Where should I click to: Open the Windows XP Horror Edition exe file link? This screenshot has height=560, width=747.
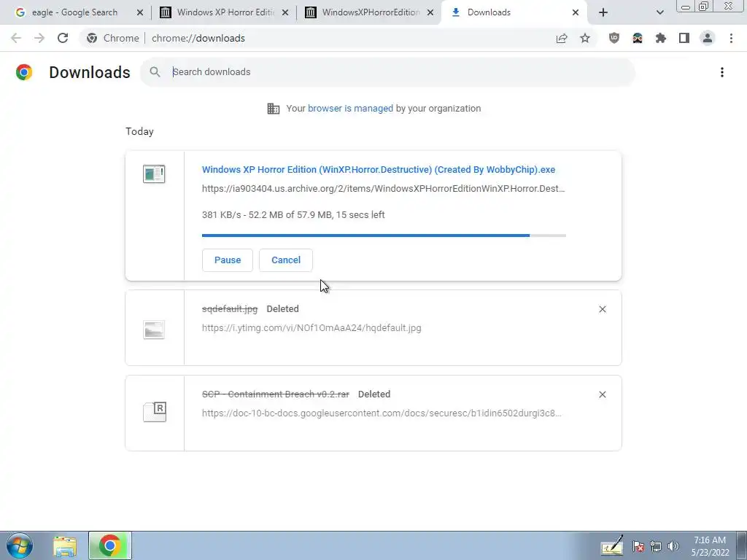(x=379, y=169)
